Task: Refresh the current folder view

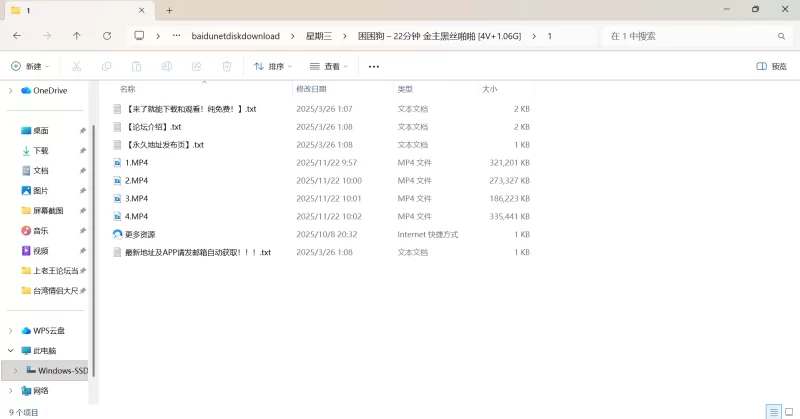Action: (107, 36)
